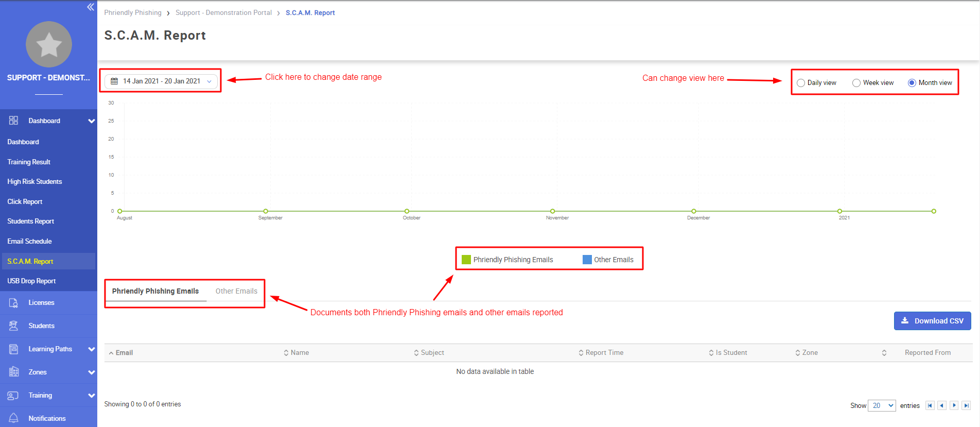Collapse the Dashboard menu chevron
Image resolution: width=980 pixels, height=427 pixels.
pos(92,121)
